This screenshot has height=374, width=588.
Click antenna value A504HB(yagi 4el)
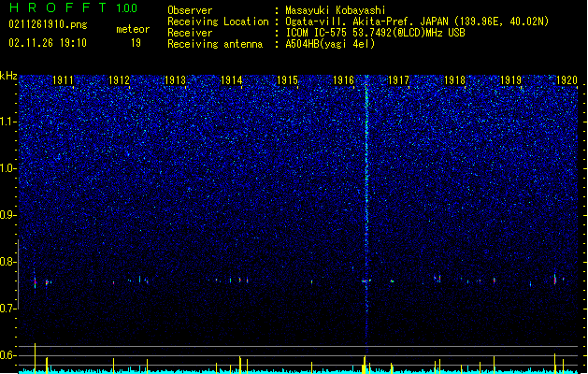tap(330, 44)
